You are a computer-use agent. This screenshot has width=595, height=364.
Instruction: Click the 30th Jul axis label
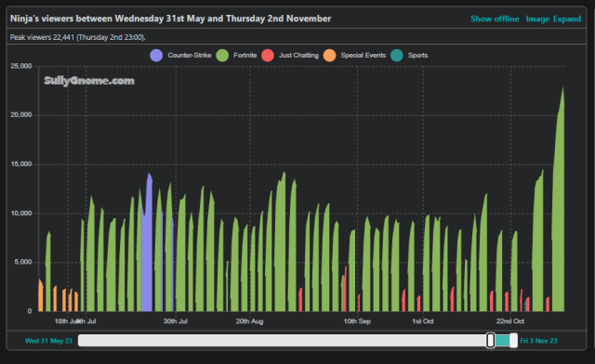point(176,321)
